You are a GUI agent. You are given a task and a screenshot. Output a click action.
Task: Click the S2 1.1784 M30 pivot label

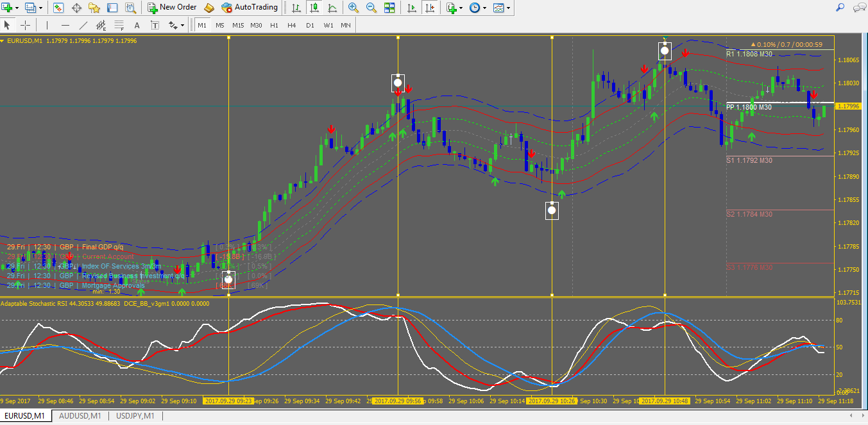click(x=749, y=214)
